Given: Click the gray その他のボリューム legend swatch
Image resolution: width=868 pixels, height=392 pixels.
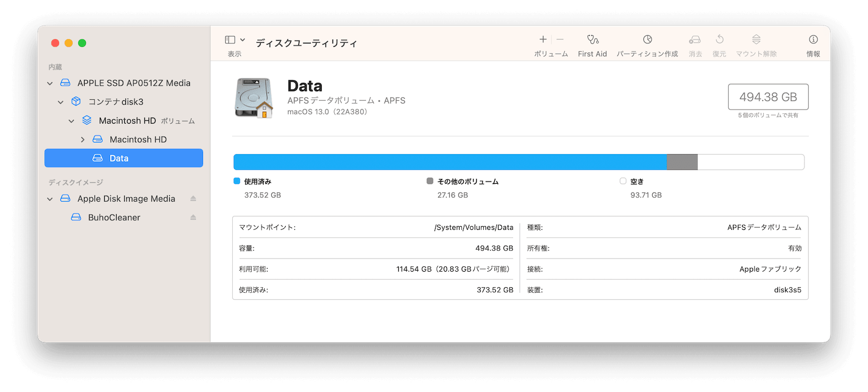Looking at the screenshot, I should [430, 181].
